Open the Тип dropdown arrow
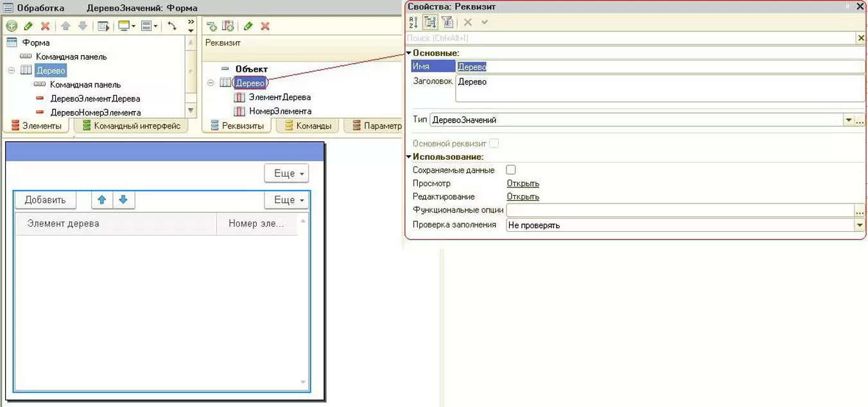 (x=849, y=120)
